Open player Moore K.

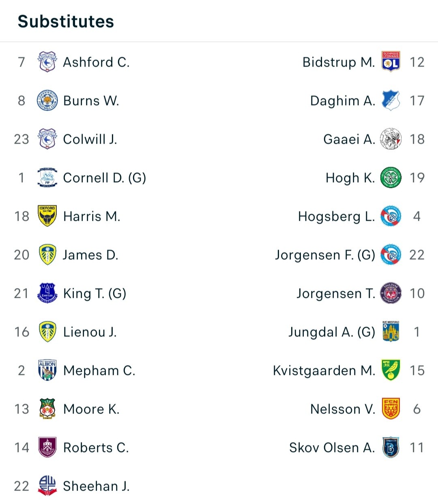pos(91,409)
